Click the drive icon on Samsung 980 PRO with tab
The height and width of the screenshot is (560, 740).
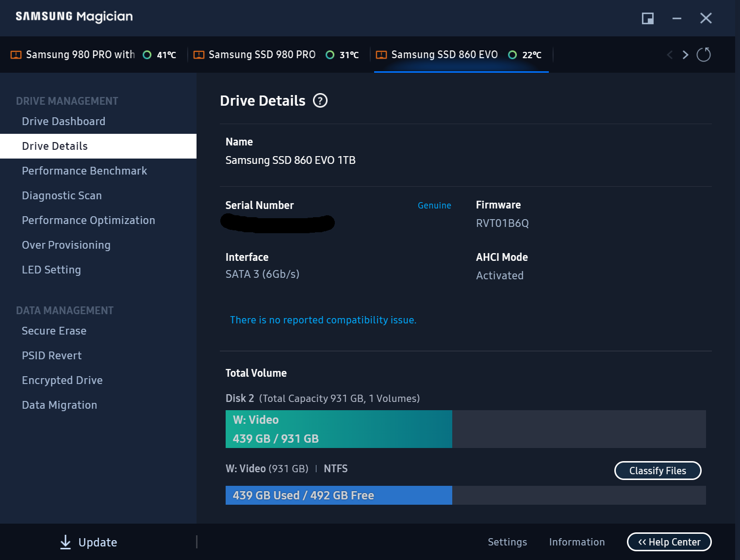click(x=16, y=55)
